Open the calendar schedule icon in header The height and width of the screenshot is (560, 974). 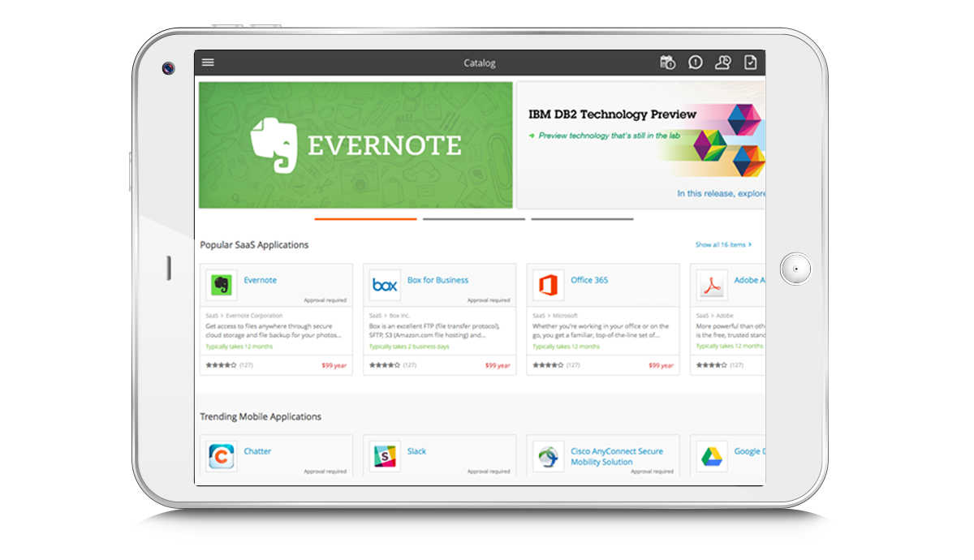667,62
